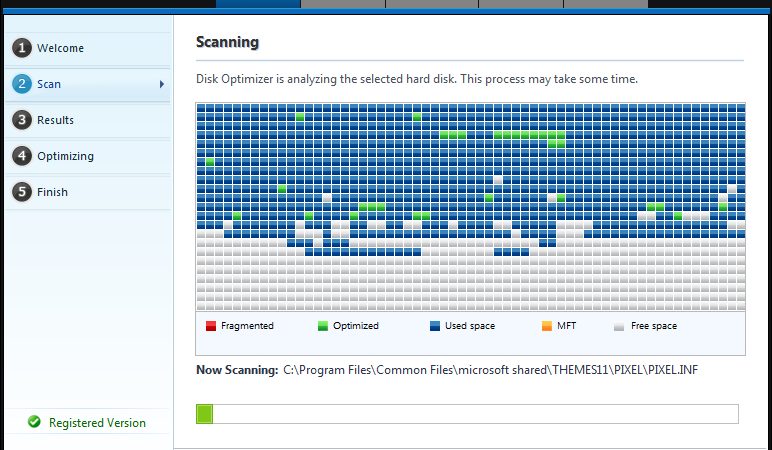The height and width of the screenshot is (450, 772).
Task: Click the arrow beside the Scan step
Action: tap(161, 84)
